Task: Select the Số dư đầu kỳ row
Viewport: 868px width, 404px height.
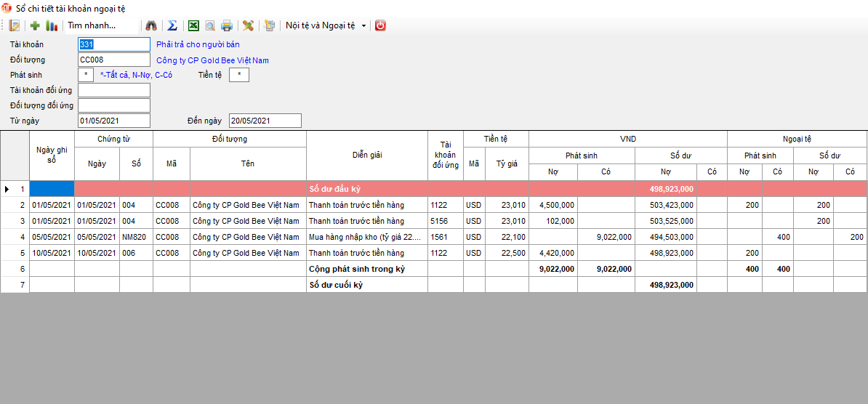Action: pyautogui.click(x=366, y=189)
